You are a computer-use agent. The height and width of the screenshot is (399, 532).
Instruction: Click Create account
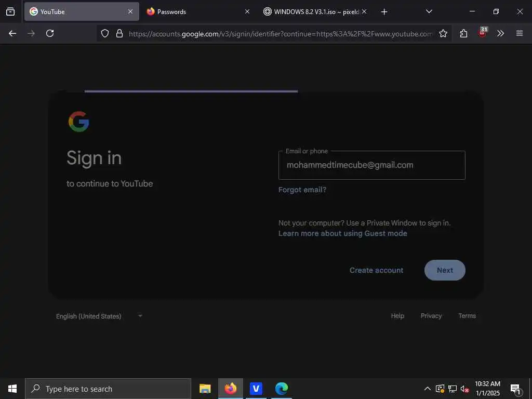[x=376, y=270]
